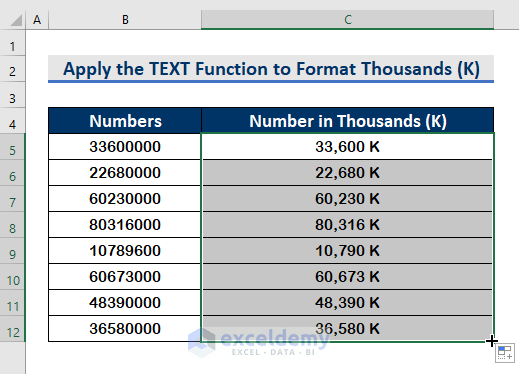The width and height of the screenshot is (519, 374).
Task: Select cell containing 60230000
Action: [x=125, y=199]
